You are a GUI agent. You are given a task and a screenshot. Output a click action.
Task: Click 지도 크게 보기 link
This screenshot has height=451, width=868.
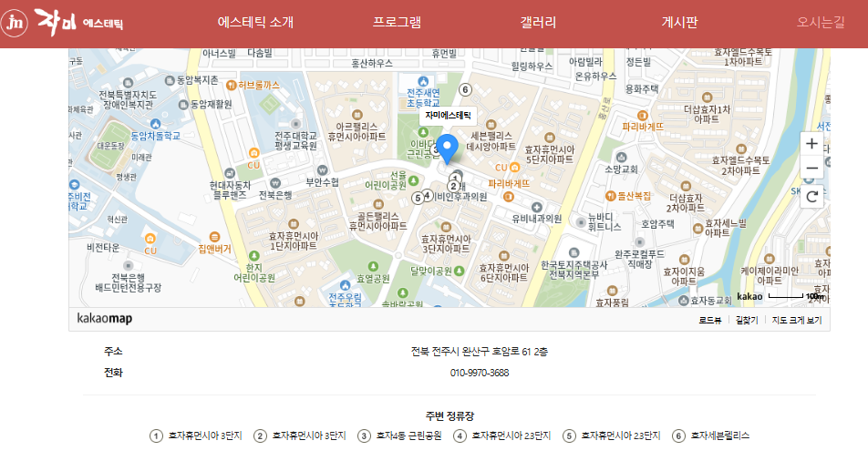coord(797,321)
